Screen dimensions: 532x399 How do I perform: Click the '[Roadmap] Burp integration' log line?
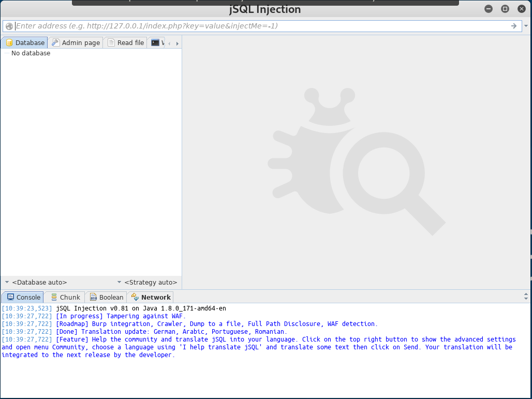(189, 324)
